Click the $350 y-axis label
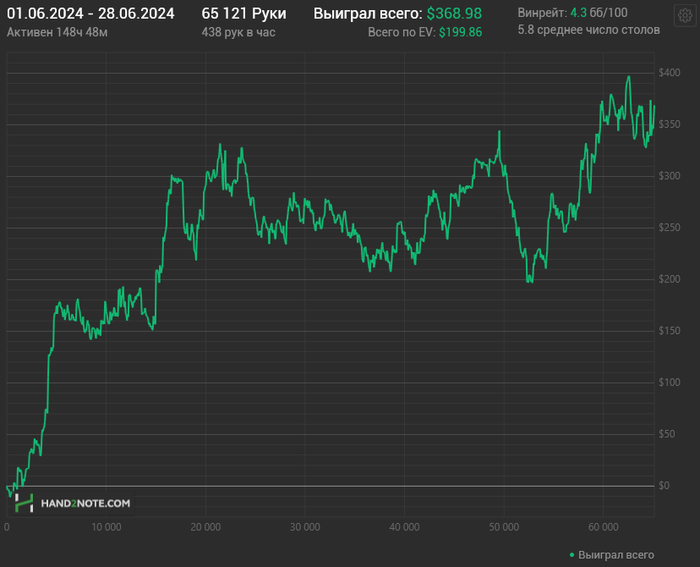The height and width of the screenshot is (567, 700). click(669, 125)
